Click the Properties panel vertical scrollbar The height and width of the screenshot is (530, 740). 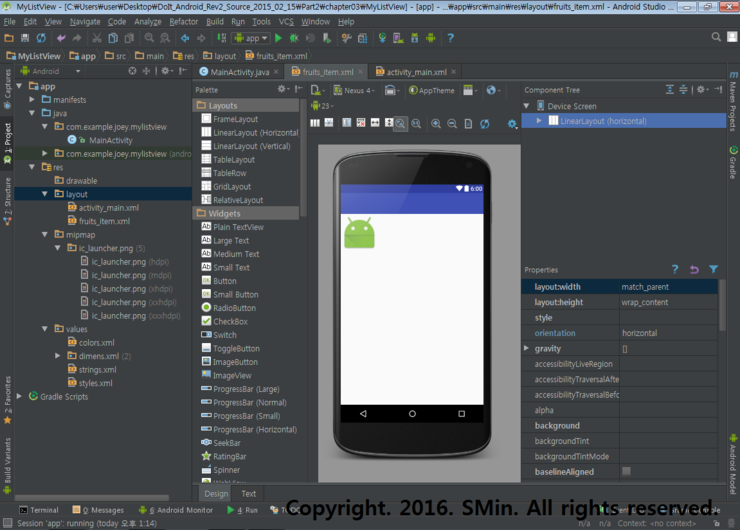tap(722, 305)
